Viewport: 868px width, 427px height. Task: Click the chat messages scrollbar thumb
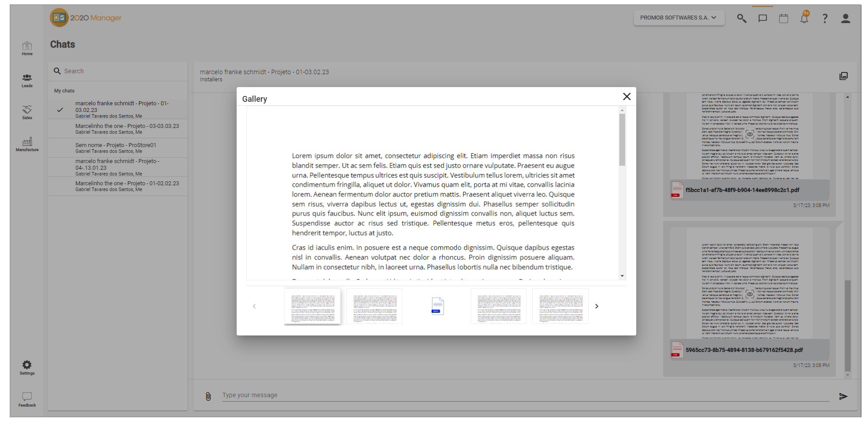[x=848, y=325]
